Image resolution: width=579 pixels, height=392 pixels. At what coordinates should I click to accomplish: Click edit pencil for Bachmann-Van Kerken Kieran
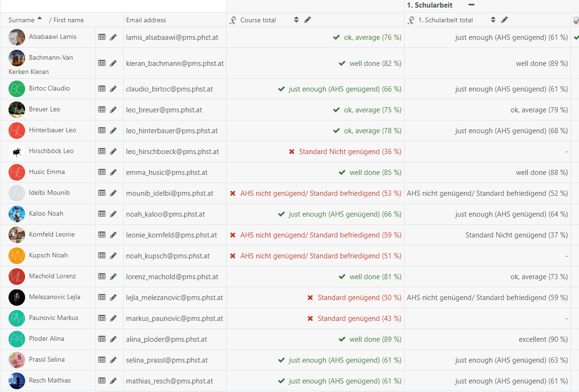point(113,63)
